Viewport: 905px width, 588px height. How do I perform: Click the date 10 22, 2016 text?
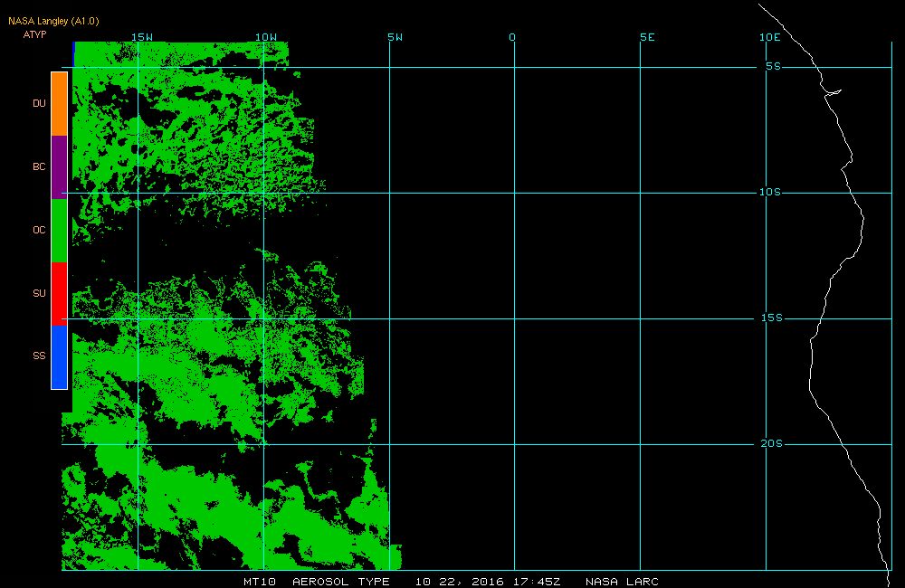[x=460, y=582]
